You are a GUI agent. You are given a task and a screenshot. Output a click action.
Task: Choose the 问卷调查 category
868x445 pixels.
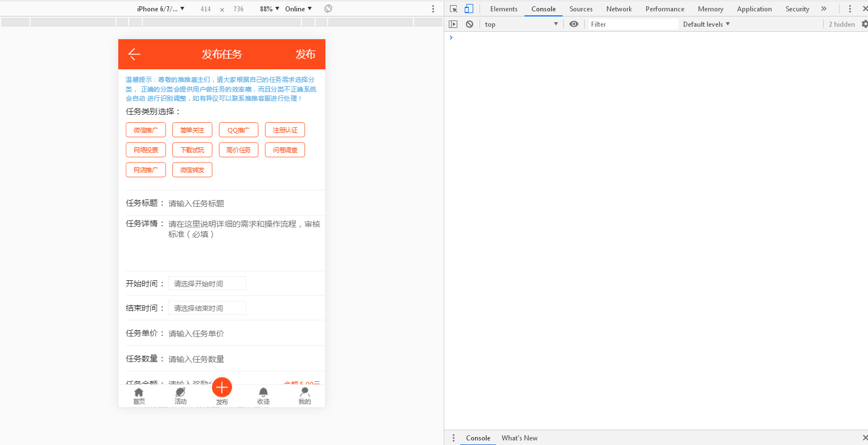[284, 149]
